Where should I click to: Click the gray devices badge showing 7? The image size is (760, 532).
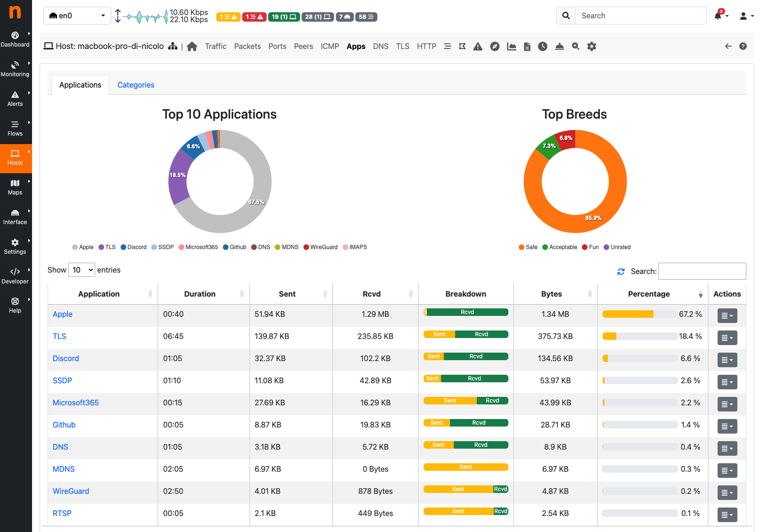344,17
